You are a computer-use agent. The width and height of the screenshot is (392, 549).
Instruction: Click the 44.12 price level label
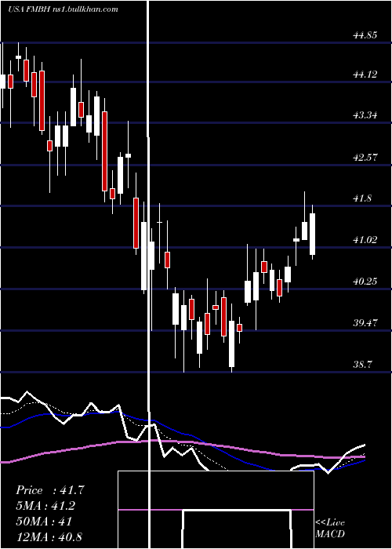pyautogui.click(x=365, y=75)
